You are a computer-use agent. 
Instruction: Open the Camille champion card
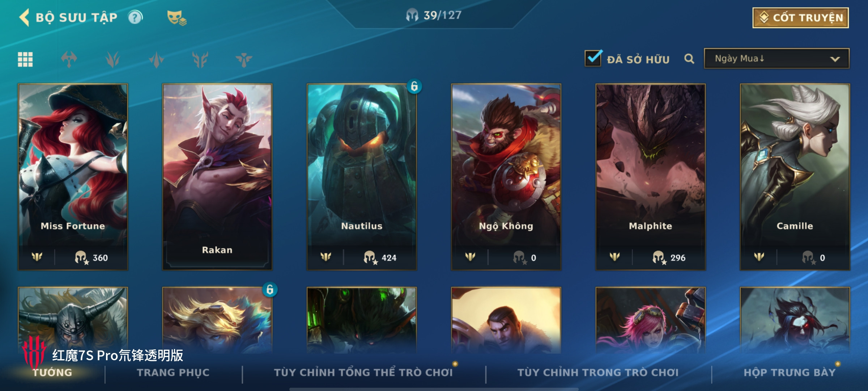point(795,177)
